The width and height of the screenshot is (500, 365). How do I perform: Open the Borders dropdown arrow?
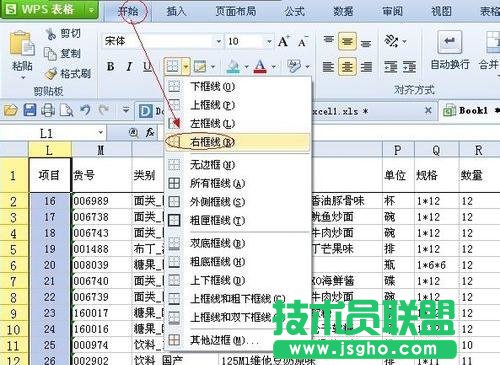point(186,67)
